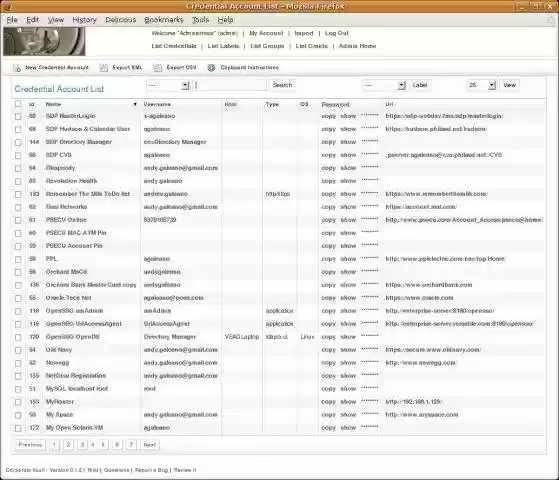Open the Admin Home link
Image resolution: width=559 pixels, height=480 pixels.
(x=357, y=46)
